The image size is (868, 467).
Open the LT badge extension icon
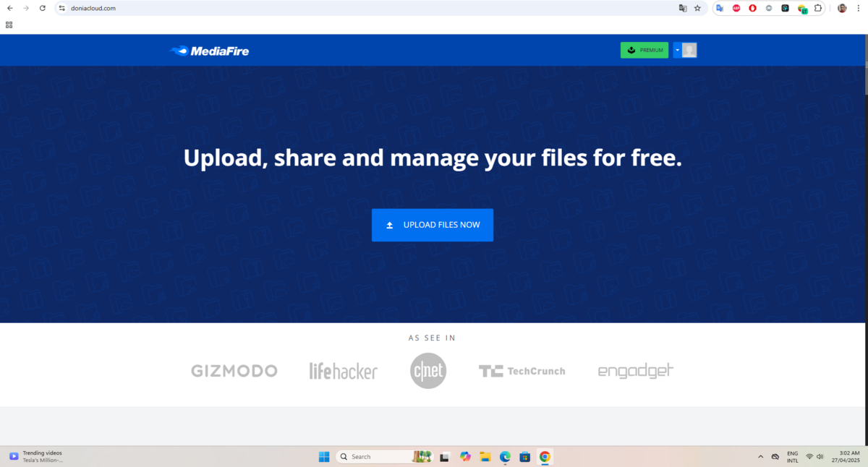pos(802,9)
